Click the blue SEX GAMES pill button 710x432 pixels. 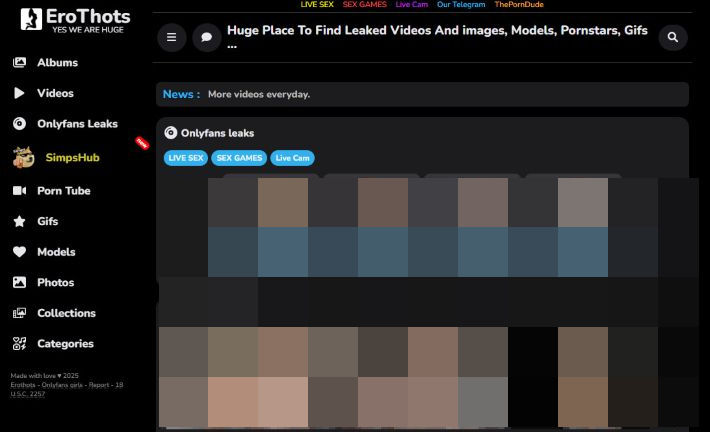239,158
